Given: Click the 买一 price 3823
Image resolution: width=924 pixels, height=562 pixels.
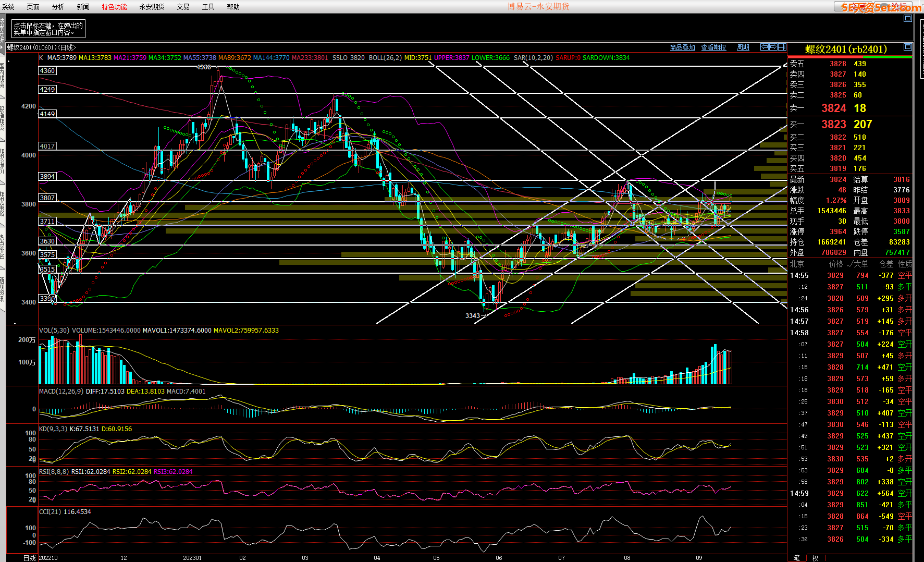Looking at the screenshot, I should click(834, 125).
